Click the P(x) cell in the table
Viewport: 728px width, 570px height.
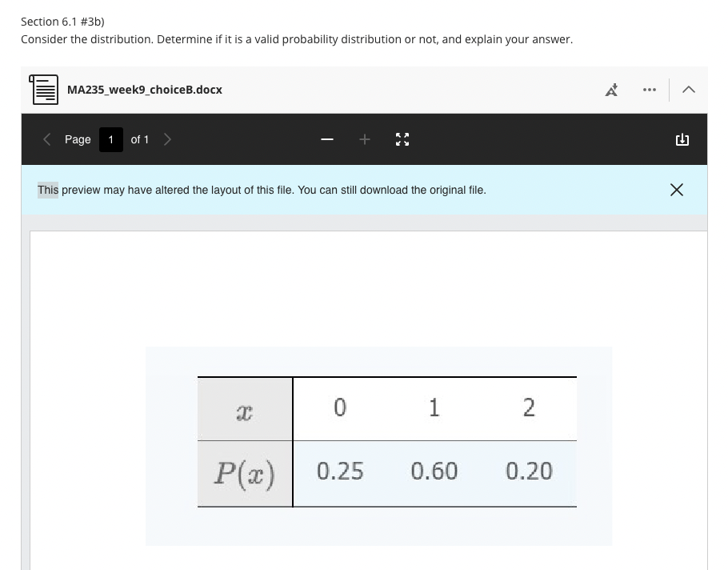click(245, 473)
